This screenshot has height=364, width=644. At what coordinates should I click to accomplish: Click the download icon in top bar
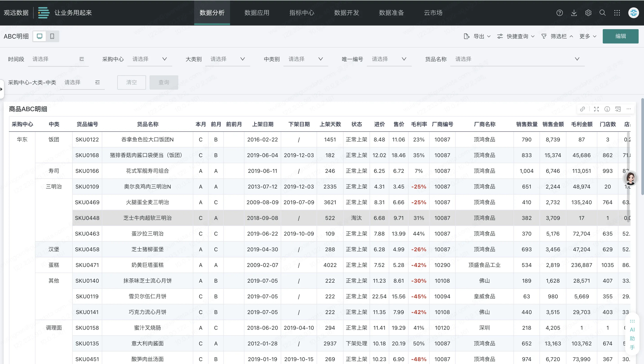coord(574,13)
